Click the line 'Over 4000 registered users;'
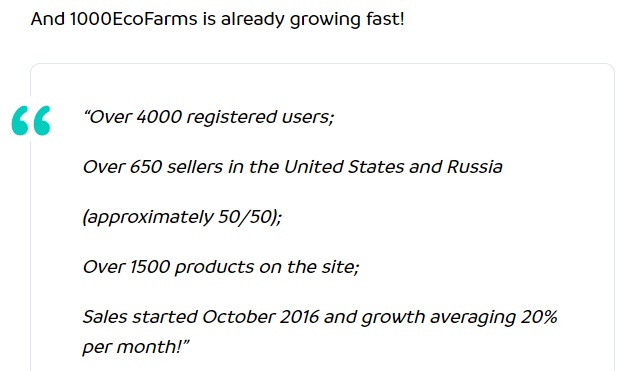The image size is (640, 371). point(209,117)
